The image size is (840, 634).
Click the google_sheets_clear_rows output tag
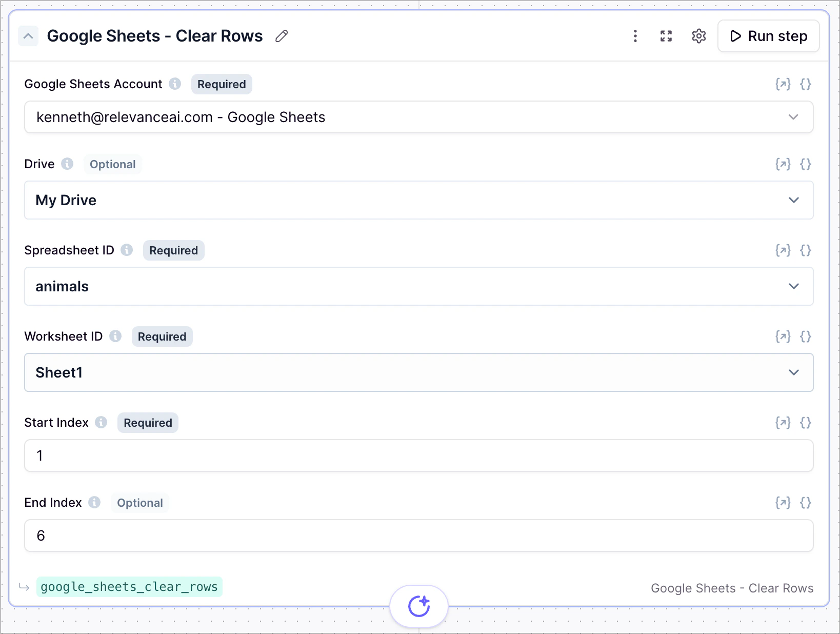[x=129, y=587]
